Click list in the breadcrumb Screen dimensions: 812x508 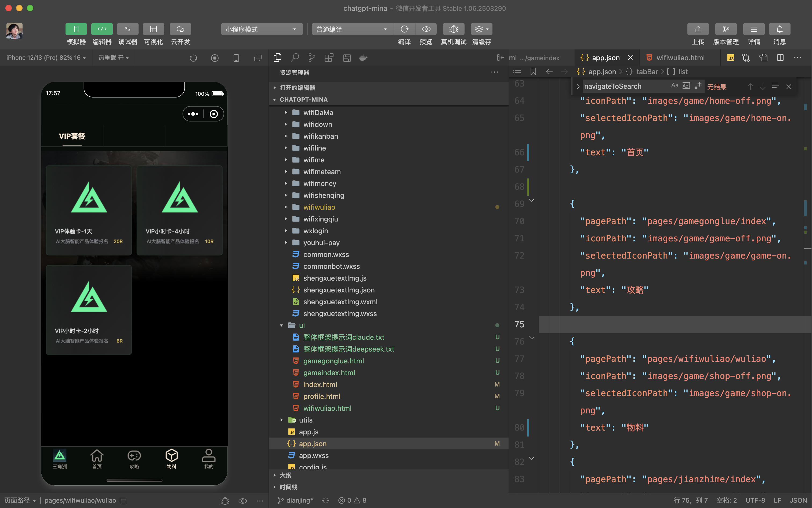click(683, 71)
